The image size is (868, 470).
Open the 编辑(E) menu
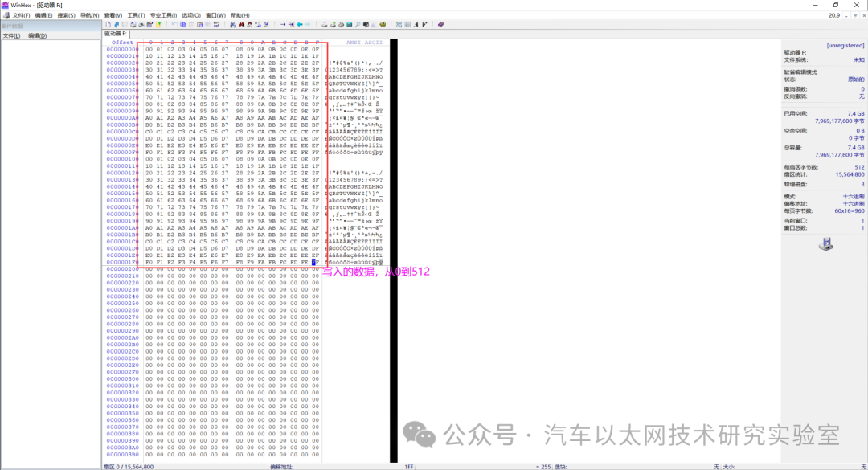tap(43, 15)
